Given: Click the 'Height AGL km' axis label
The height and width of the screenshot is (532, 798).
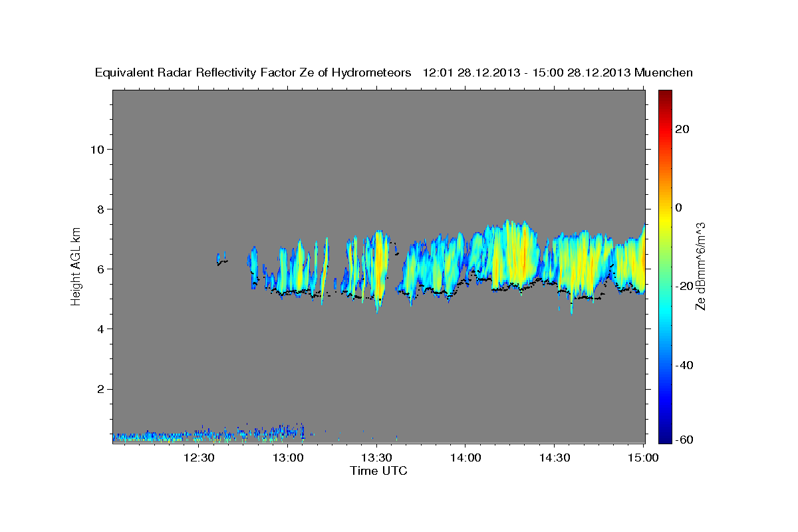Looking at the screenshot, I should [x=76, y=265].
